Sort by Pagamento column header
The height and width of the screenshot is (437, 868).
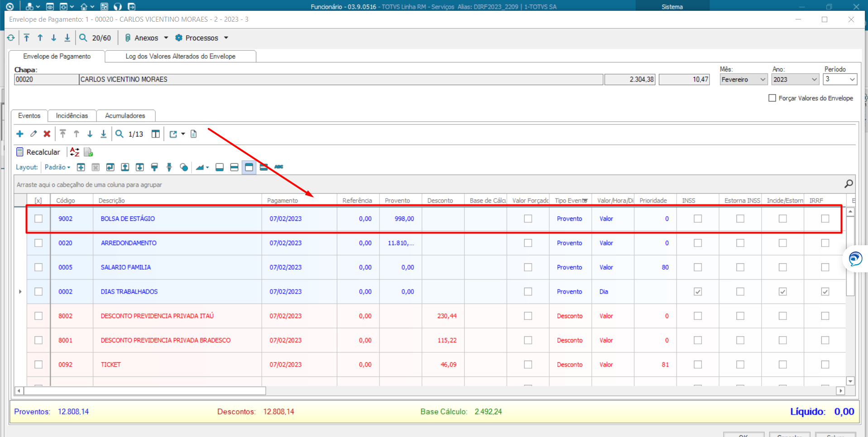[x=299, y=200]
